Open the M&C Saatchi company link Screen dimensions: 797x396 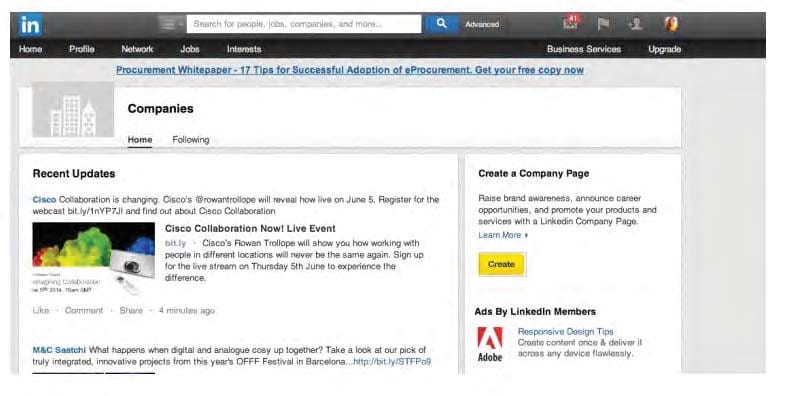point(59,350)
